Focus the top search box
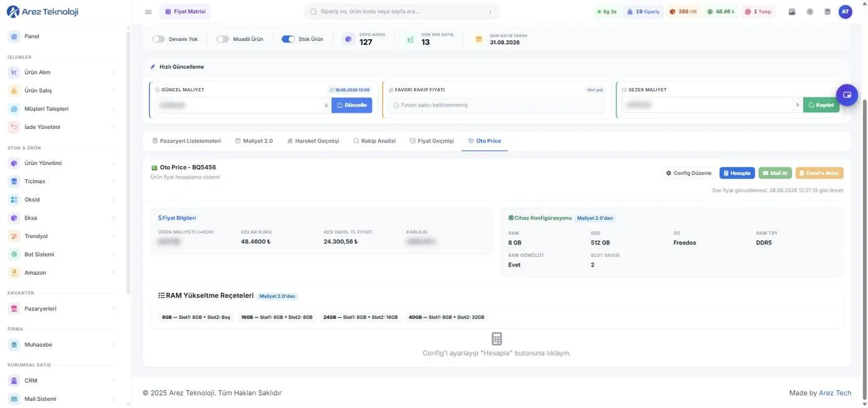 click(x=402, y=12)
